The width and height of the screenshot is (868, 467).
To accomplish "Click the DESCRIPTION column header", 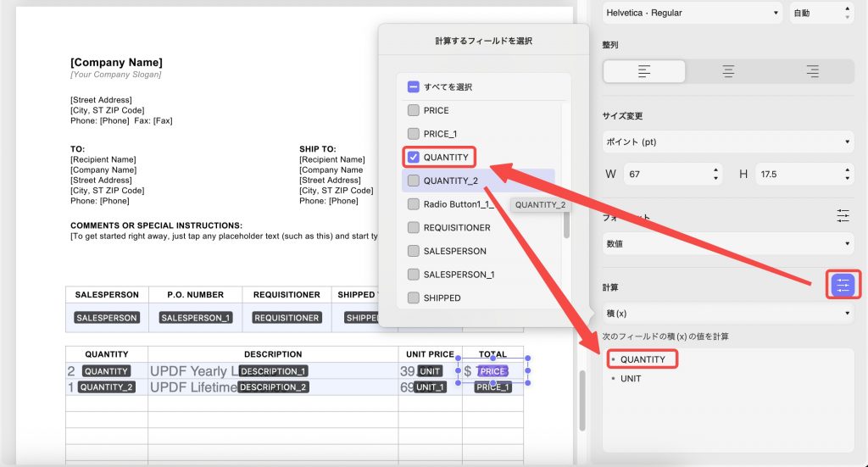I will point(273,354).
